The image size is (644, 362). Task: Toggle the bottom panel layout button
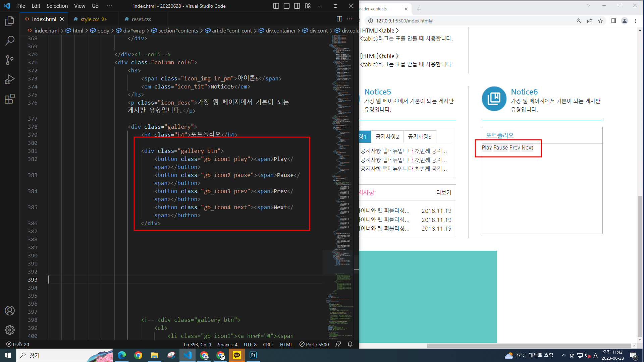[x=286, y=6]
